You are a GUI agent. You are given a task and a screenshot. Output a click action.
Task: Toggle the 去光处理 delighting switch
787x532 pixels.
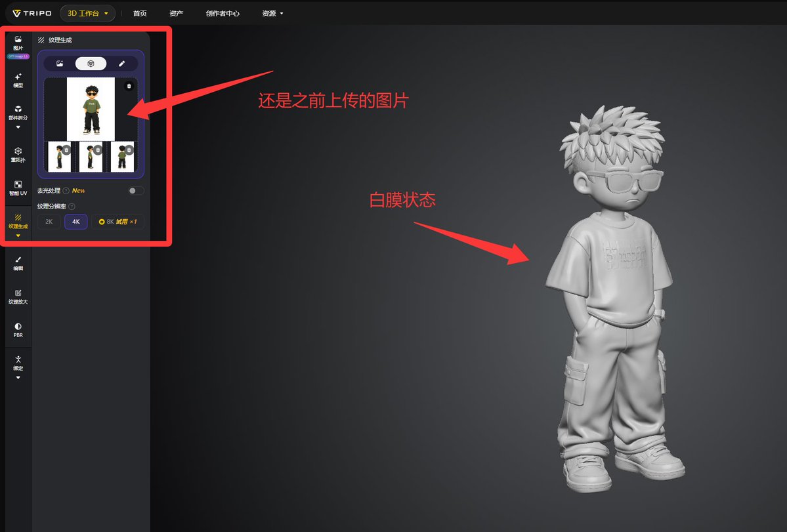point(135,190)
